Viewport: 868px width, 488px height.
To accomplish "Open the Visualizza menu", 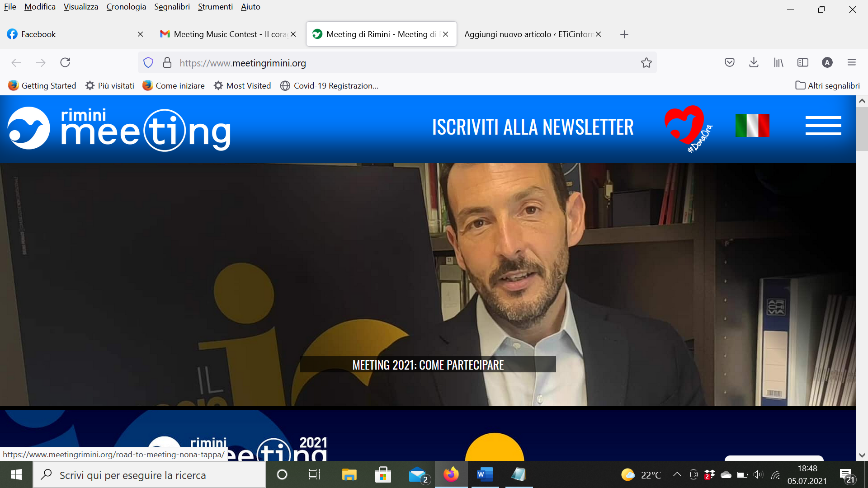I will pos(81,7).
